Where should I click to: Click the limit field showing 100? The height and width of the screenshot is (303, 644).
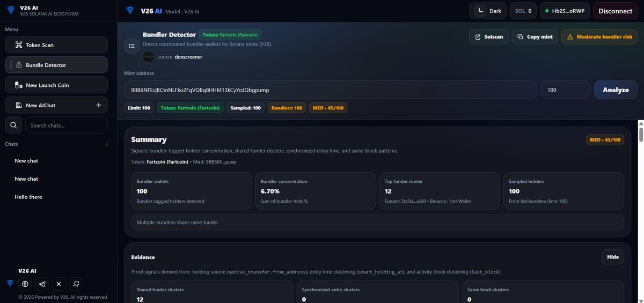pos(565,90)
